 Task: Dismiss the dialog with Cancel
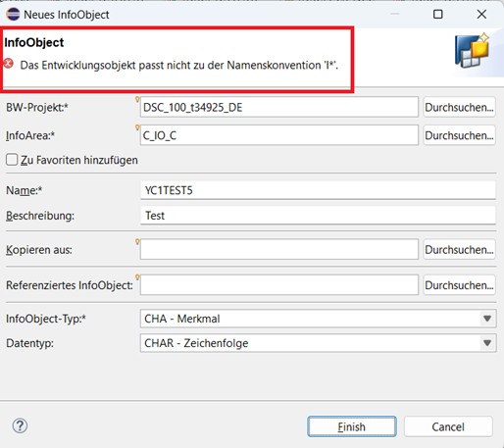click(x=448, y=426)
